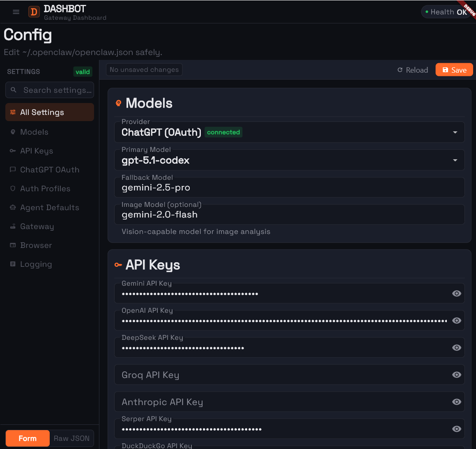Expand the Primary Model dropdown
Image resolution: width=476 pixels, height=449 pixels.
[x=455, y=160]
